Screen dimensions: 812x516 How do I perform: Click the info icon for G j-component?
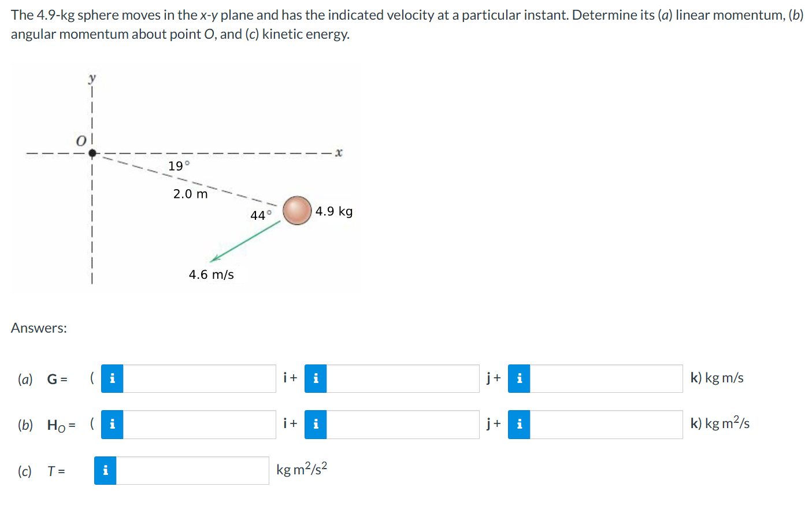[x=316, y=378]
